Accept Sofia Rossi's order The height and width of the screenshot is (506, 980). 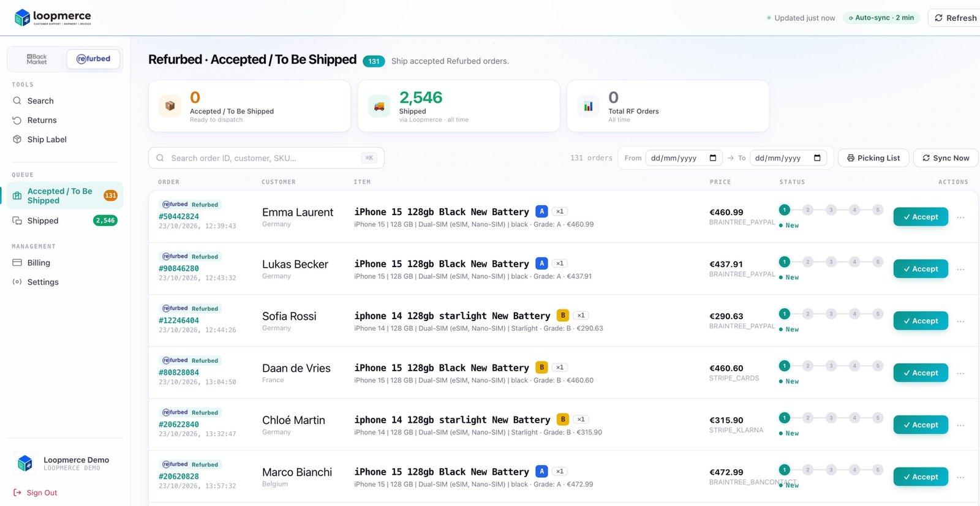(921, 321)
